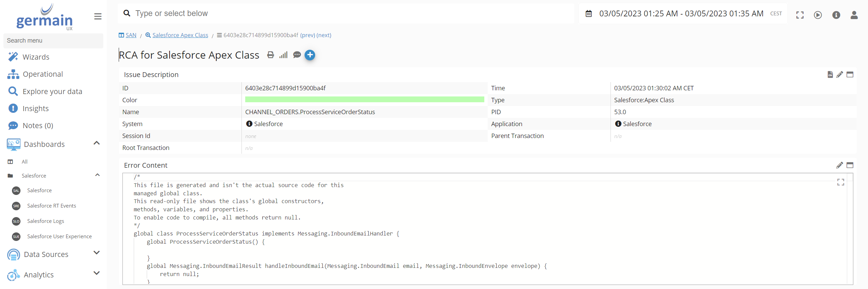Screen dimensions: 868x289
Task: Click the play icon in top bar
Action: (818, 15)
